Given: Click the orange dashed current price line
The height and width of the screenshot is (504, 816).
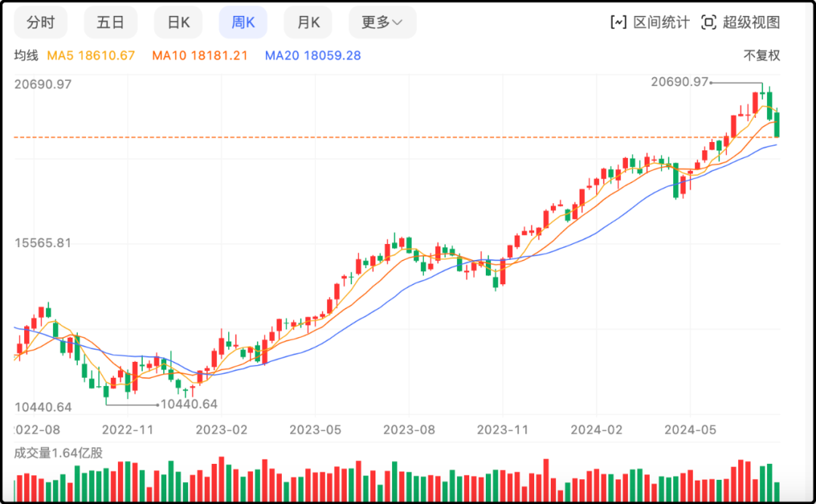Looking at the screenshot, I should pyautogui.click(x=378, y=138).
